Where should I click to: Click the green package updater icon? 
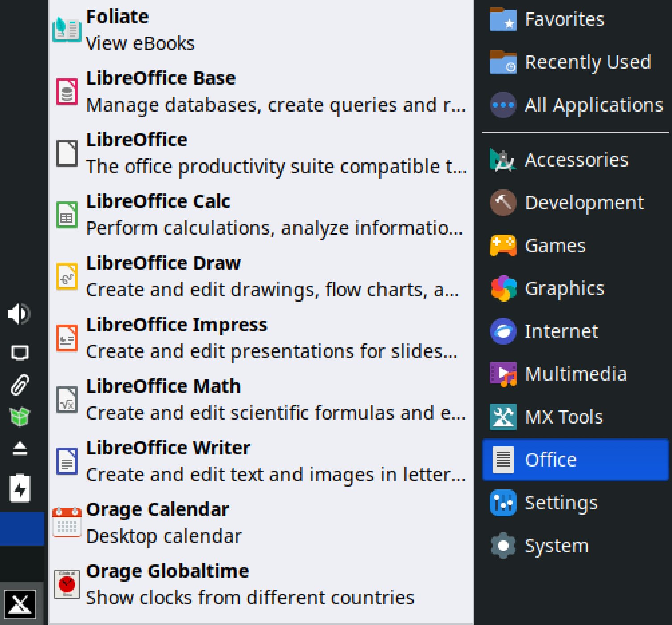tap(20, 417)
